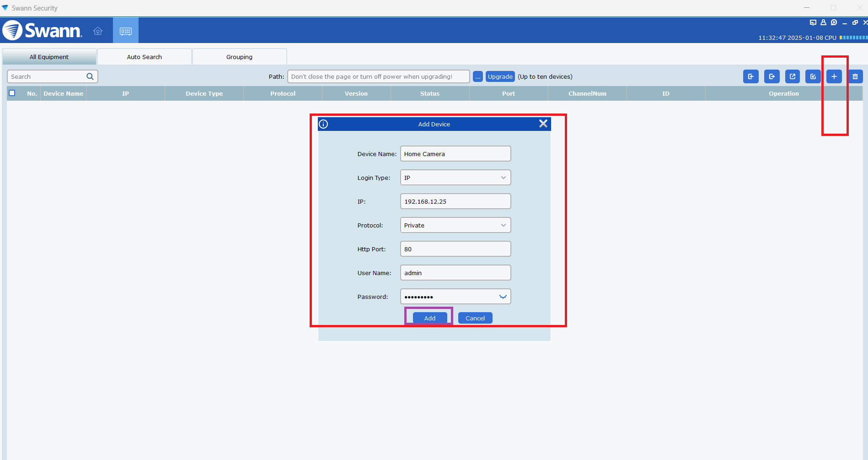Open the import devices icon
The height and width of the screenshot is (460, 868).
click(x=750, y=76)
